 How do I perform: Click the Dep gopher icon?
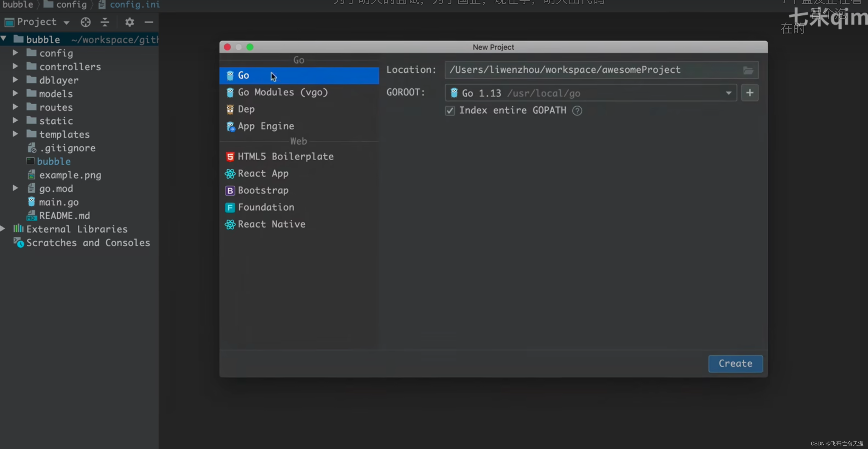[230, 109]
